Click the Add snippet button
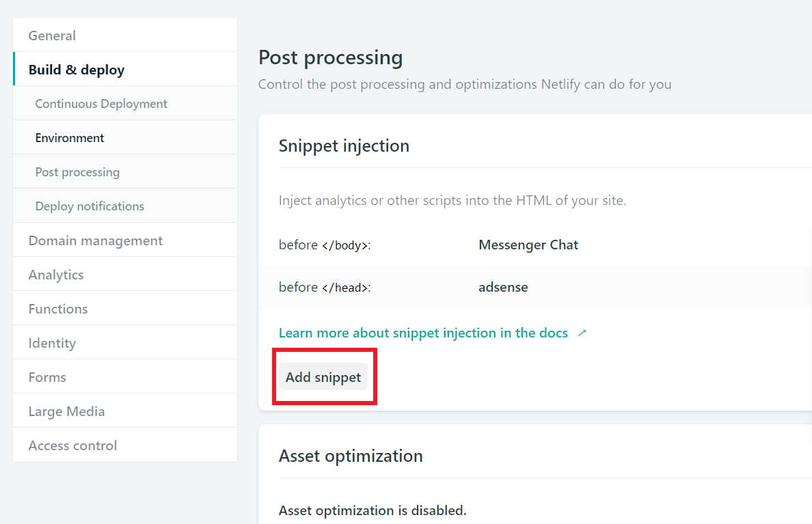This screenshot has height=524, width=812. pos(323,377)
